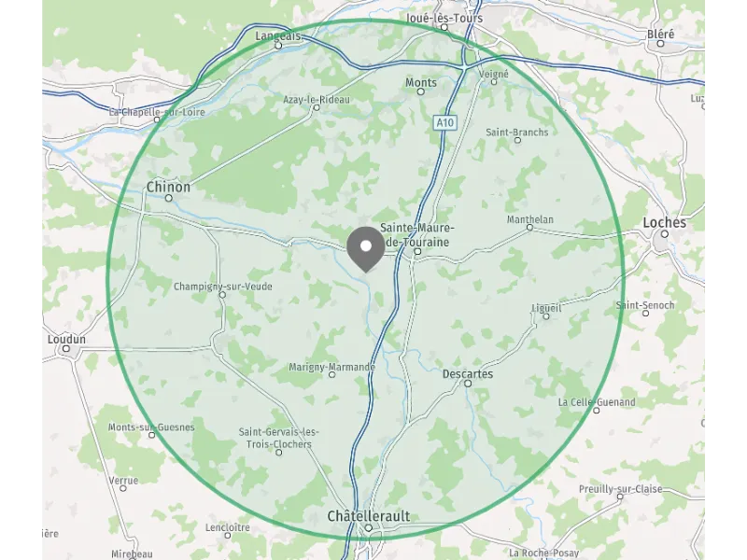Click the Ligueil town marker
The image size is (747, 560).
click(x=546, y=316)
